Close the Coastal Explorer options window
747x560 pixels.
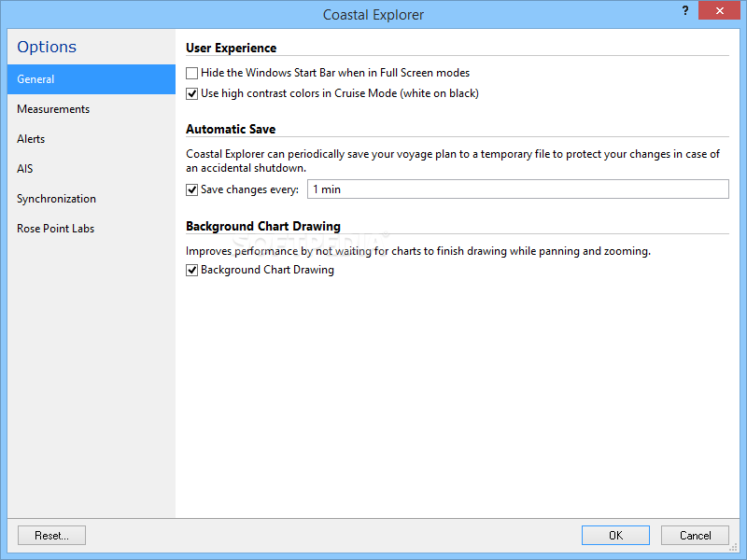[x=719, y=10]
